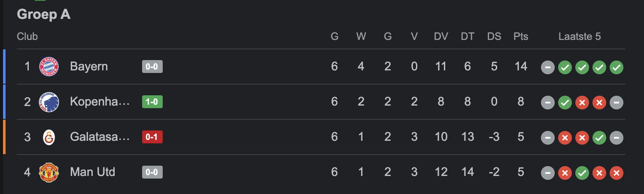Click the DS goal difference column header
The height and width of the screenshot is (194, 644).
pos(494,36)
